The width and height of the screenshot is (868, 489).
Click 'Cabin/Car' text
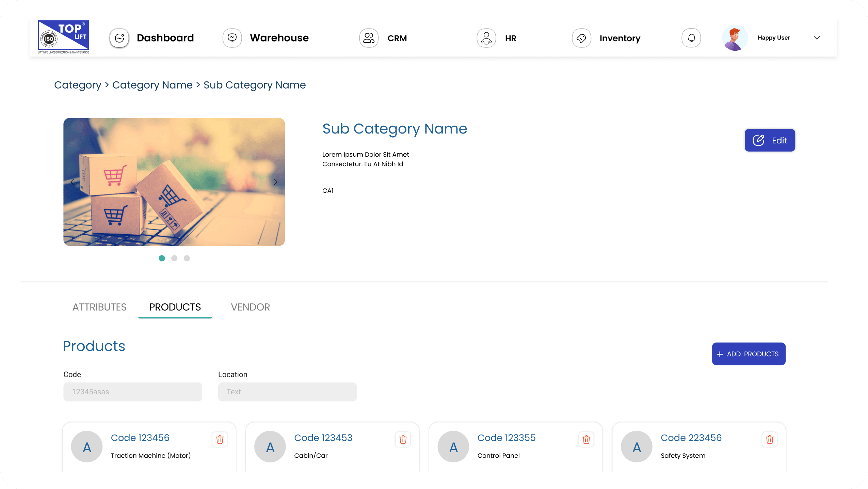coord(311,456)
